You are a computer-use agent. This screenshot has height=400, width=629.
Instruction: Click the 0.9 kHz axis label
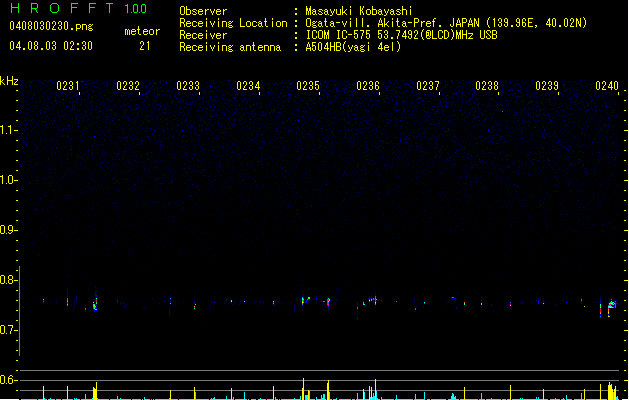coord(8,230)
